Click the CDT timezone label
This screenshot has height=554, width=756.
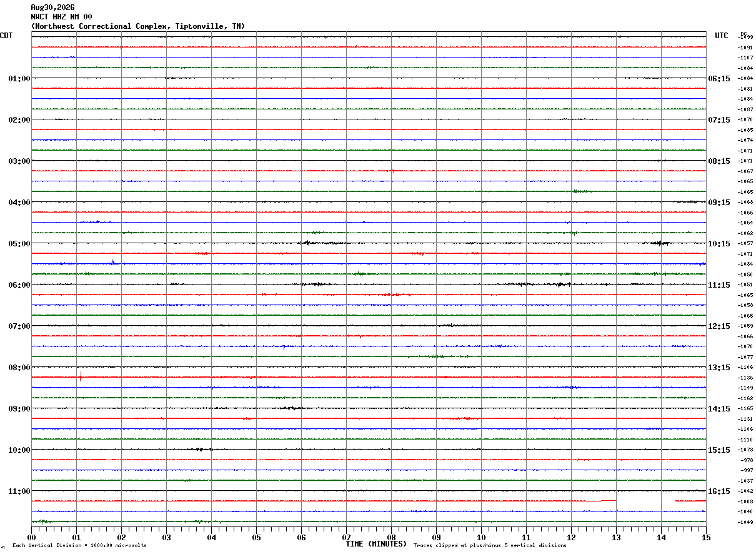pyautogui.click(x=6, y=36)
